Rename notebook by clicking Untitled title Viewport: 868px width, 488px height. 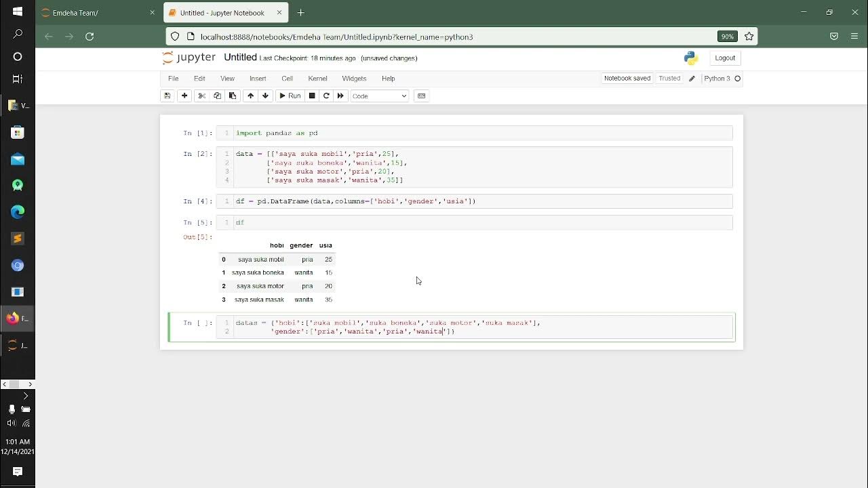[x=240, y=58]
